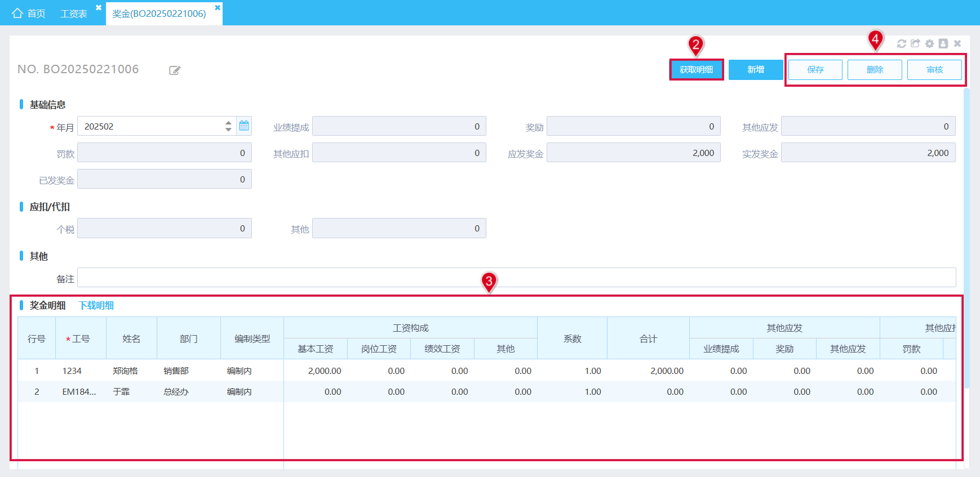Viewport: 980px width, 477px height.
Task: Click the user/contact icon in the panel header
Action: tap(943, 43)
